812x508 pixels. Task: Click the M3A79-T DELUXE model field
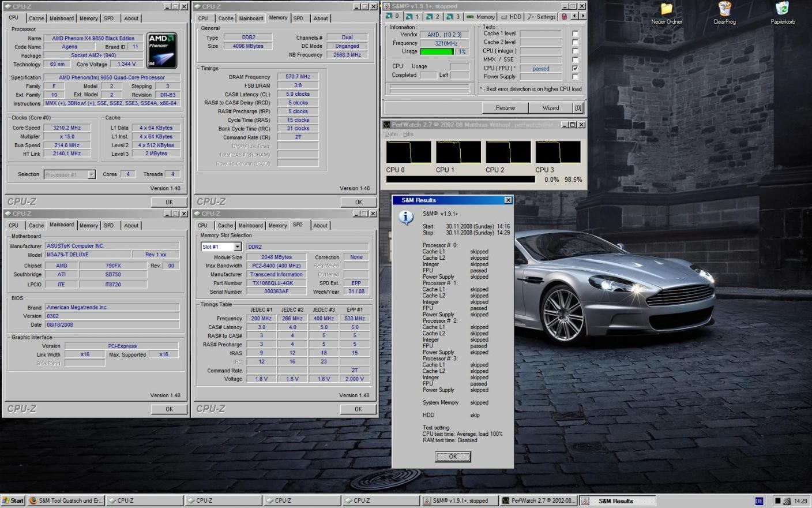tap(87, 255)
